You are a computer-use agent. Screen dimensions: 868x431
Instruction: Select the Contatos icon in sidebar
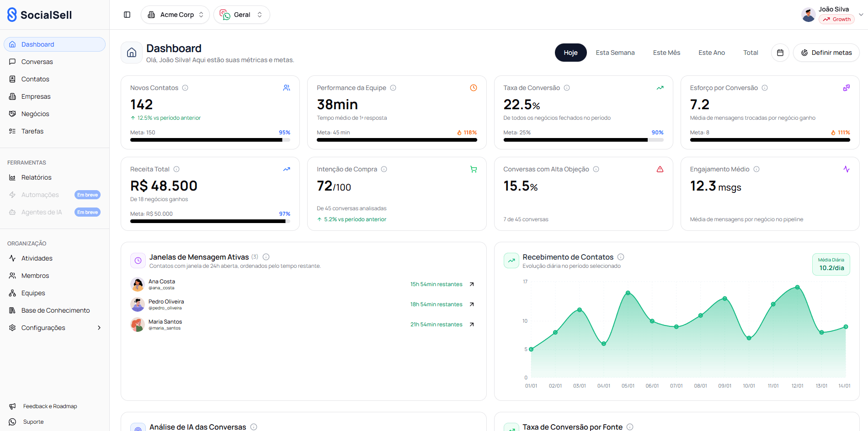click(x=12, y=79)
